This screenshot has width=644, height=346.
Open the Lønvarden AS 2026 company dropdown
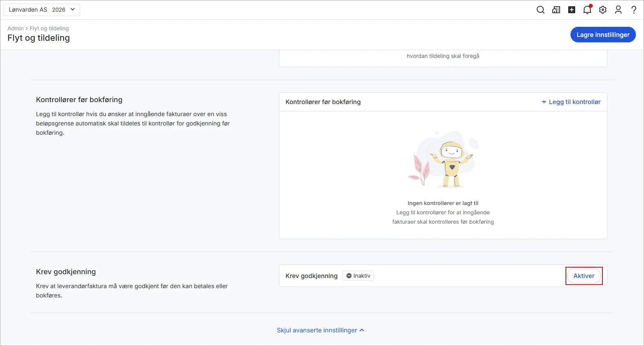click(42, 10)
